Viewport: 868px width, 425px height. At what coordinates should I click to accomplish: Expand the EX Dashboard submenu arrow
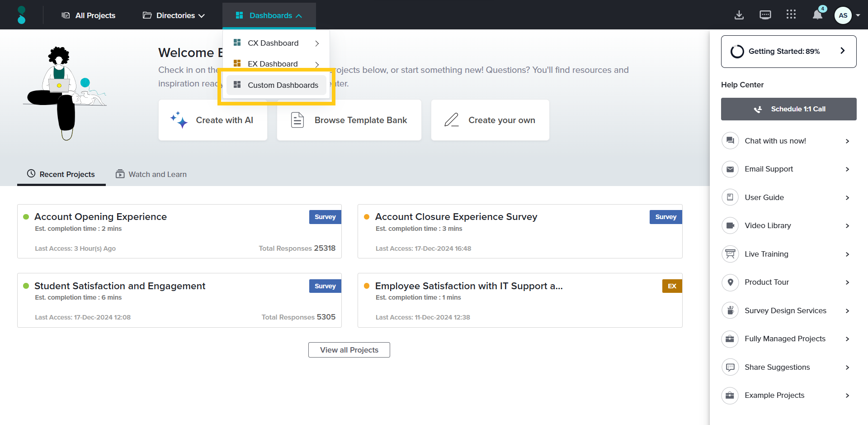click(x=317, y=64)
